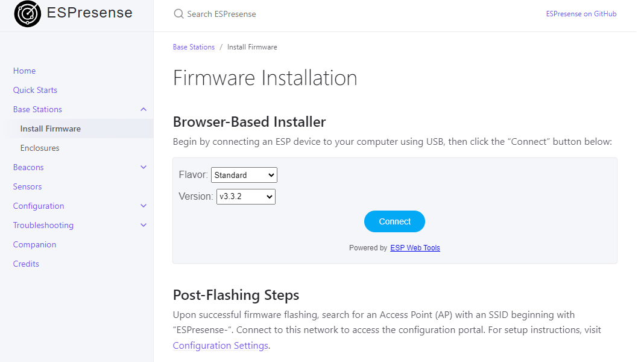Open Quick Starts sidebar page
The width and height of the screenshot is (644, 362).
tap(35, 90)
